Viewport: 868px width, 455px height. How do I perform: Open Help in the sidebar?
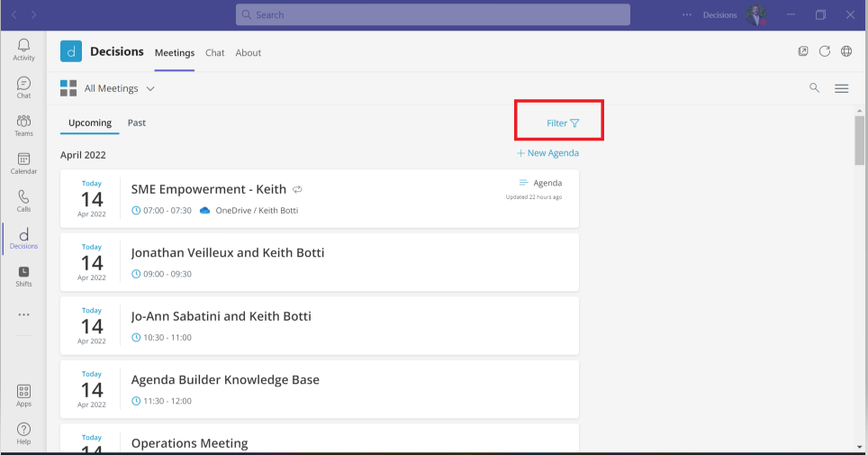point(23,433)
